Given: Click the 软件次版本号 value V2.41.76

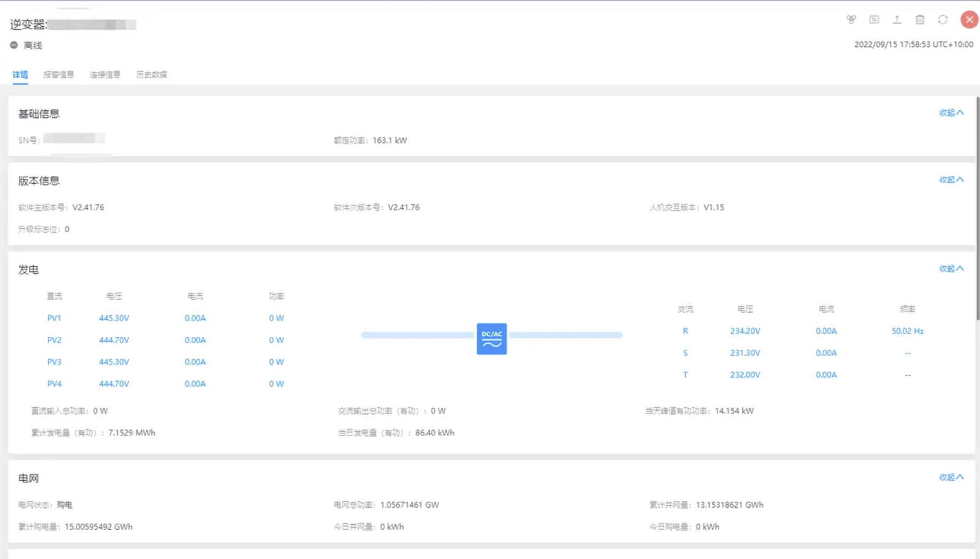Looking at the screenshot, I should point(404,207).
